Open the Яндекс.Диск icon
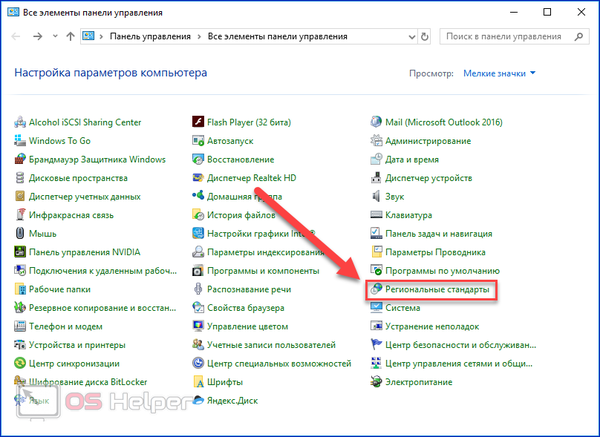The width and height of the screenshot is (600, 437). click(x=198, y=401)
